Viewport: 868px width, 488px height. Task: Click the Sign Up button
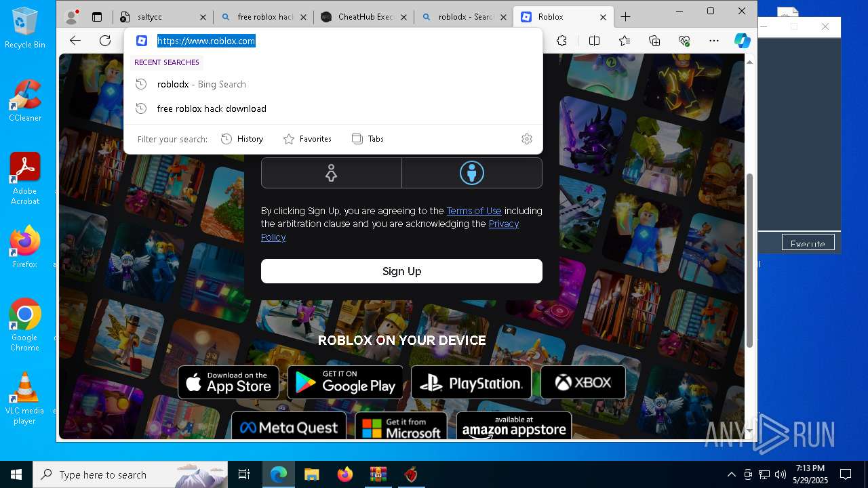coord(401,271)
